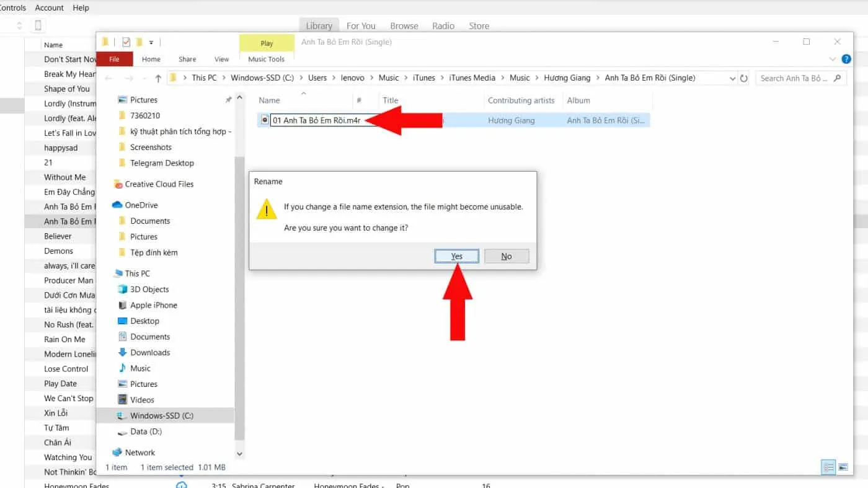Expand the Customize Quick Access Toolbar menu

151,42
